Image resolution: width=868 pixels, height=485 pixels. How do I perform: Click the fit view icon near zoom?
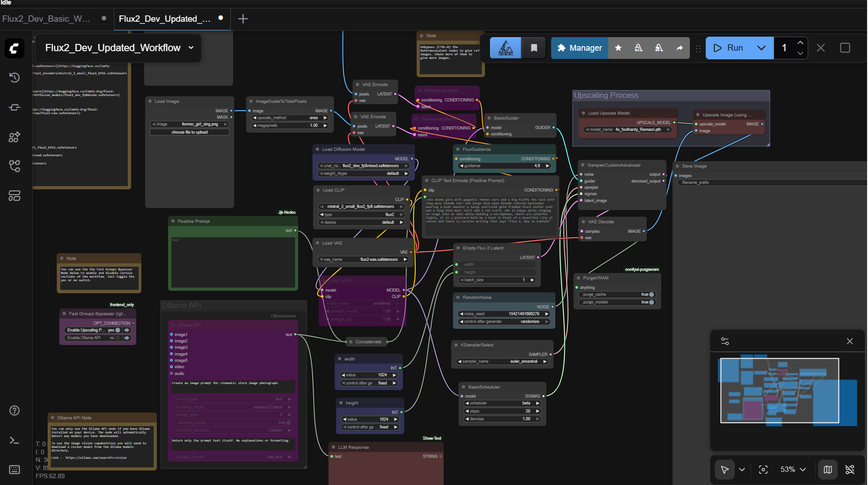763,470
